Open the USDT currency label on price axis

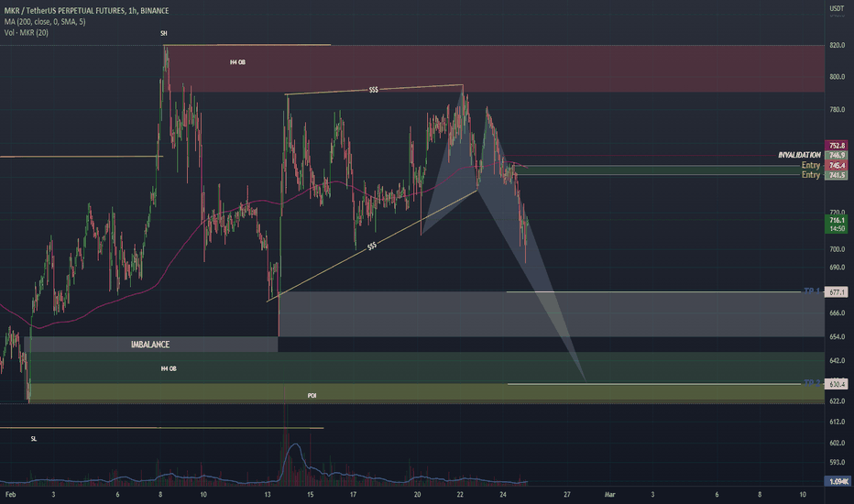pos(837,8)
